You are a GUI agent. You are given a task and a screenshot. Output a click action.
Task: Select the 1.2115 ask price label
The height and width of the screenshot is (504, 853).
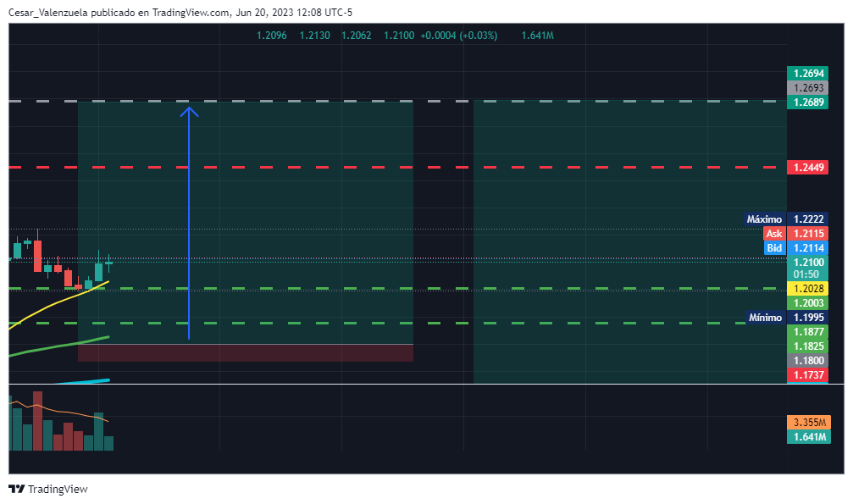[x=808, y=234]
